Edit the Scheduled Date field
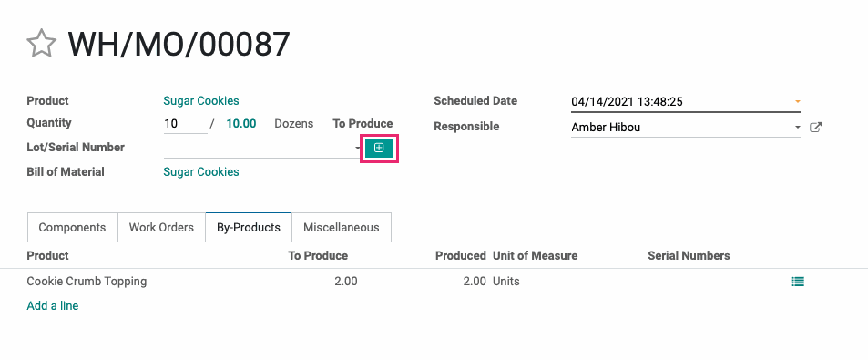The image size is (868, 360). (681, 102)
